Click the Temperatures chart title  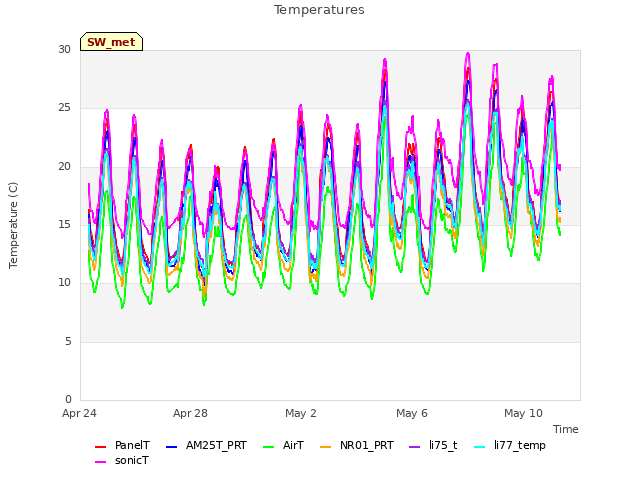click(319, 10)
